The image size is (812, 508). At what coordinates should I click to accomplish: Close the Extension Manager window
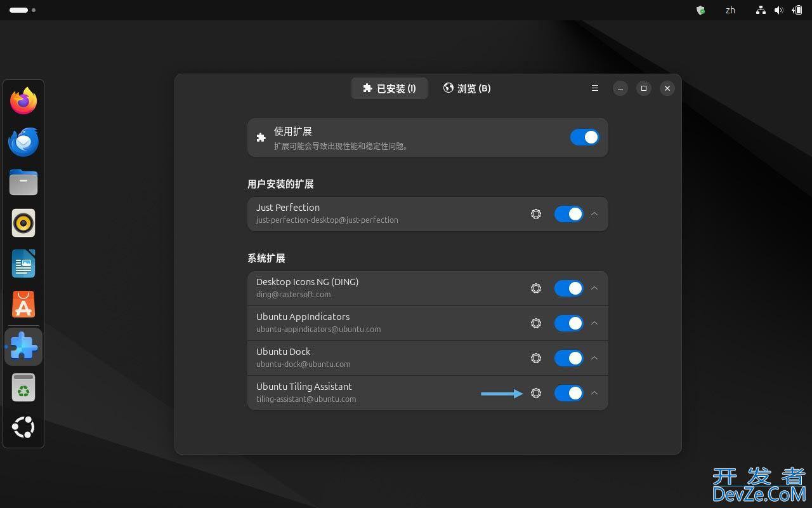[x=667, y=88]
